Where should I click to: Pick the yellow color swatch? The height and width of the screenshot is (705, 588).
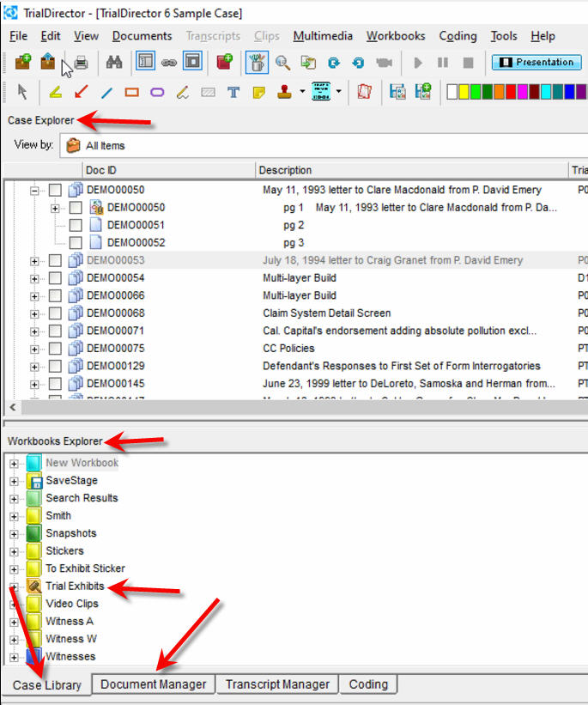click(x=464, y=92)
